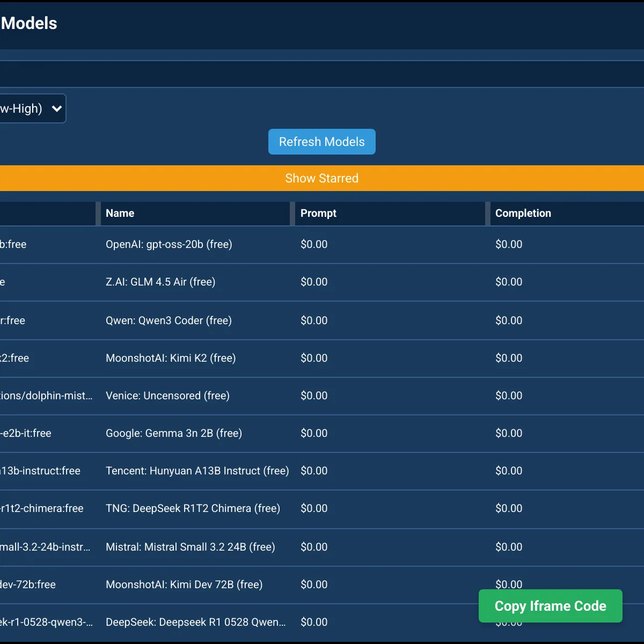Click the ID cell "dev-72b:free"

(28, 584)
